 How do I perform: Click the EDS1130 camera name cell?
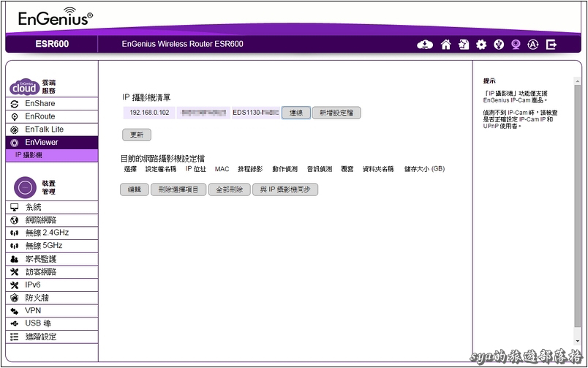coord(256,113)
